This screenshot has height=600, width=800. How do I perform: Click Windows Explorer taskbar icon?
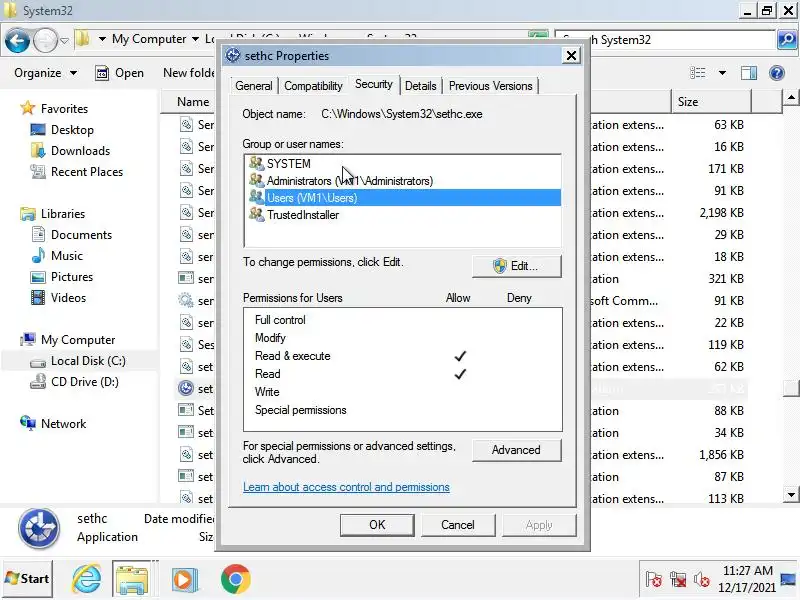[x=132, y=579]
